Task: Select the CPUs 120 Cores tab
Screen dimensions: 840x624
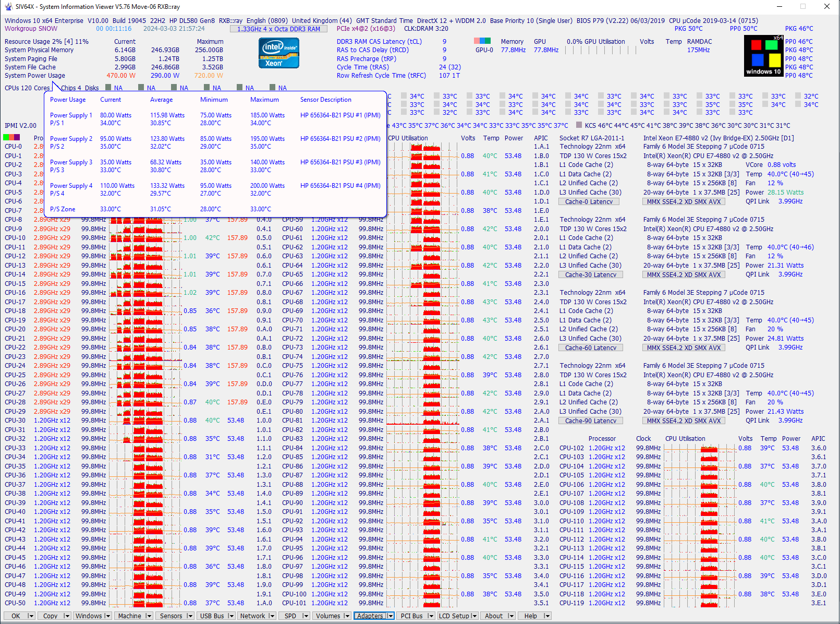Action: coord(27,88)
